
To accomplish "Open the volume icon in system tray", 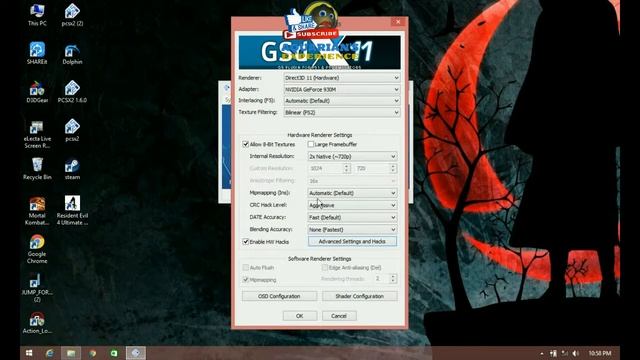I will point(576,353).
